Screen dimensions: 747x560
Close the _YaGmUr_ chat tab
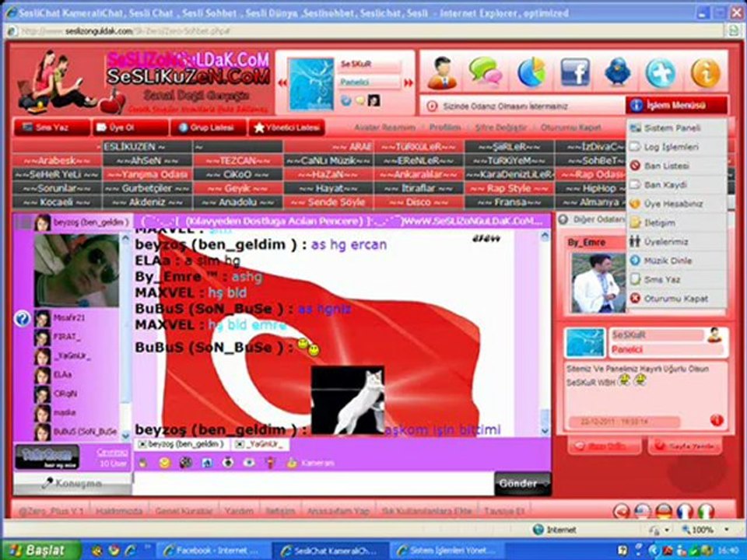tap(240, 444)
